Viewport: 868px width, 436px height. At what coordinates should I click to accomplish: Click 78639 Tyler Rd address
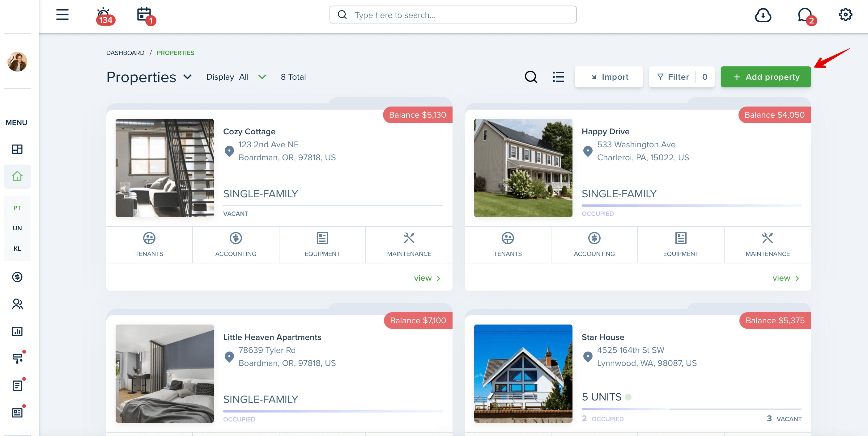pos(267,350)
